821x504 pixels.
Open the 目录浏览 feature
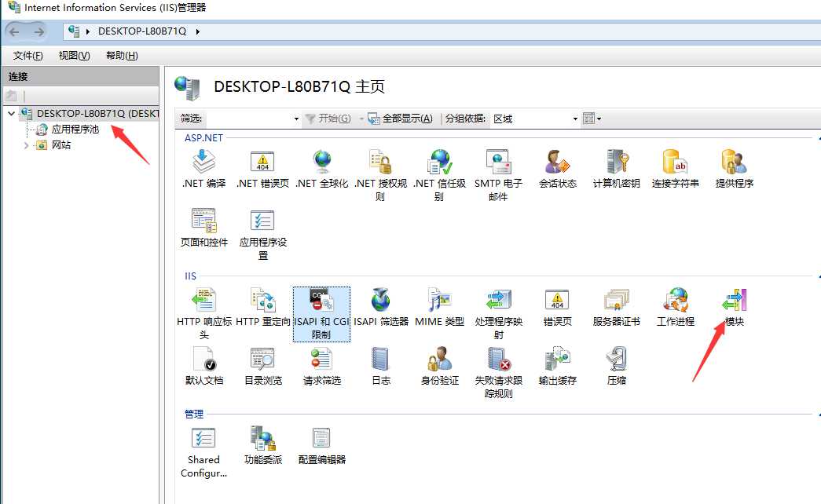coord(263,367)
